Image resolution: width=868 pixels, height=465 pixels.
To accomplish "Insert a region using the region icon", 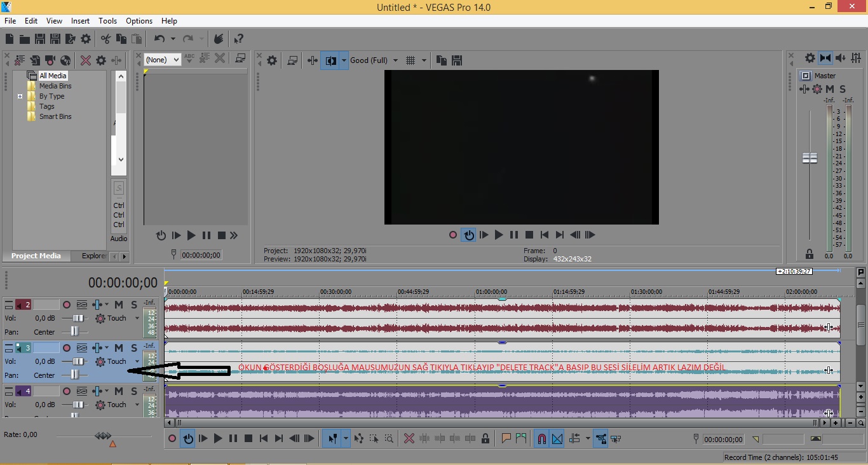I will pos(521,438).
